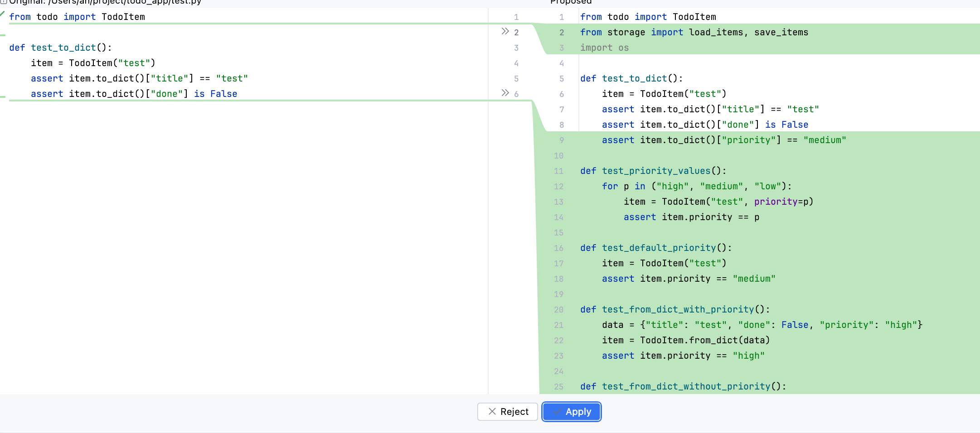Click the 'from storage import' line

point(694,32)
